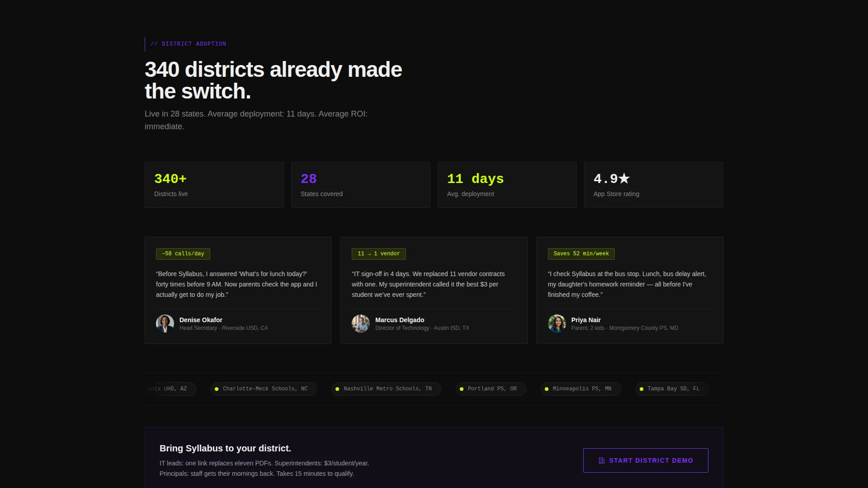Select the Tampa Bay SD, FL chip
The image size is (868, 488).
[x=672, y=389]
